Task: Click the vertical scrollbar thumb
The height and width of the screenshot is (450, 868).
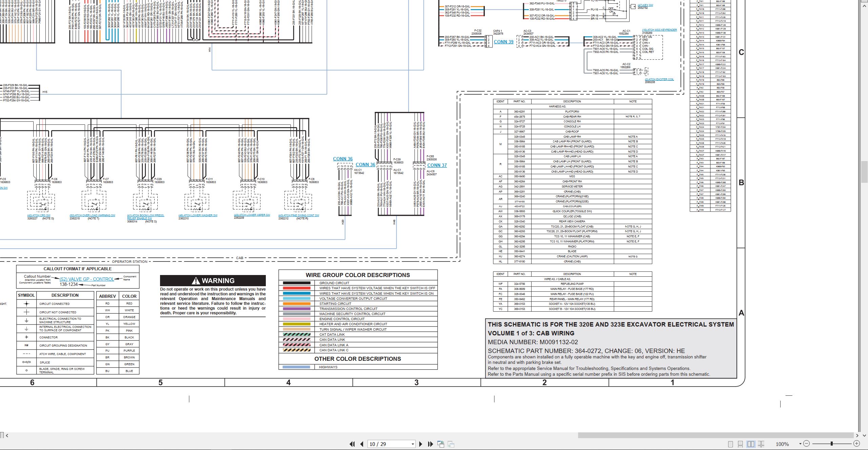Action: click(864, 172)
